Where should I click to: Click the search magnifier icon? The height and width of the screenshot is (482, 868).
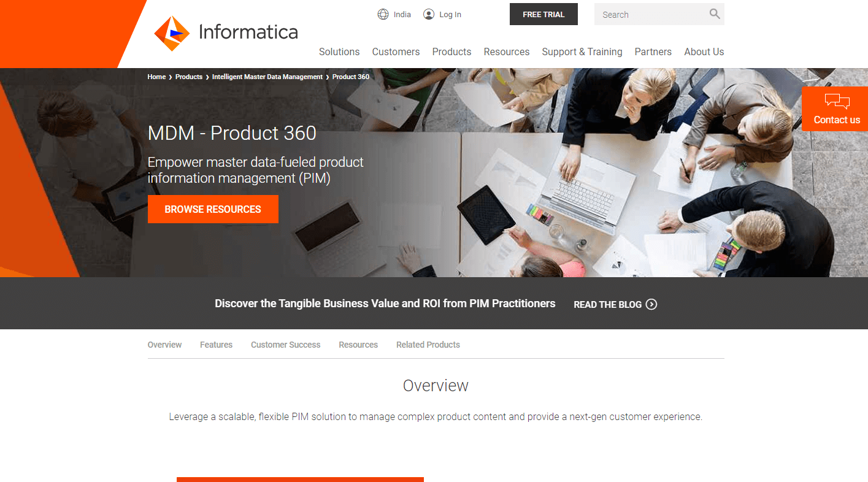coord(715,13)
